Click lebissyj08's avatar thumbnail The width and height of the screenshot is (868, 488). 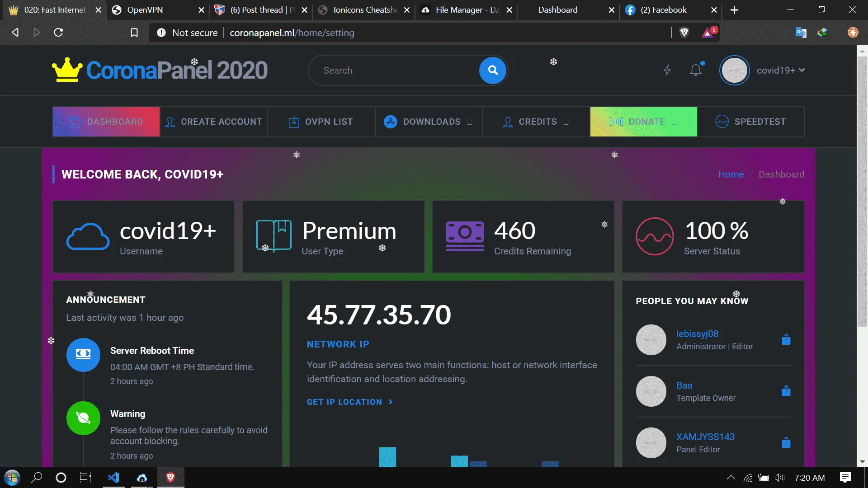[x=651, y=340]
